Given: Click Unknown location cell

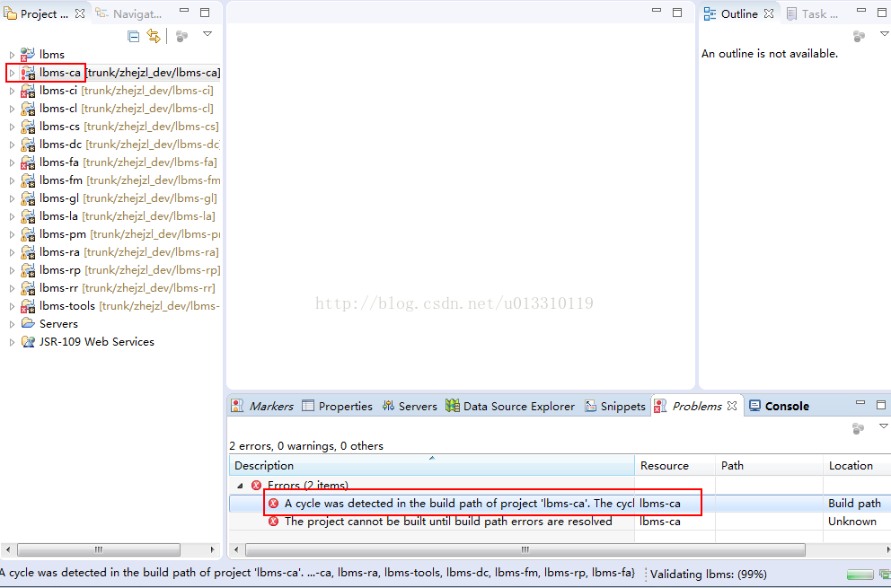Looking at the screenshot, I should coord(852,522).
